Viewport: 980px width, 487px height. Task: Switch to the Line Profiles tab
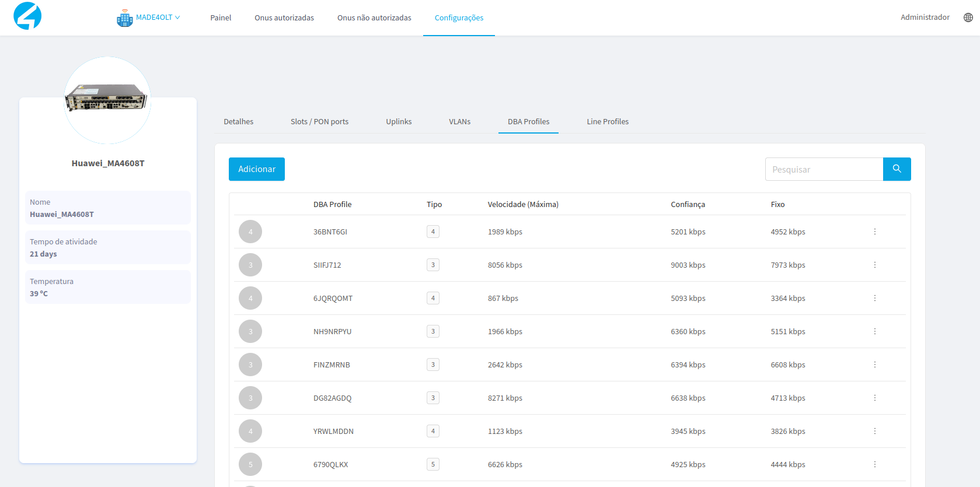(x=607, y=121)
